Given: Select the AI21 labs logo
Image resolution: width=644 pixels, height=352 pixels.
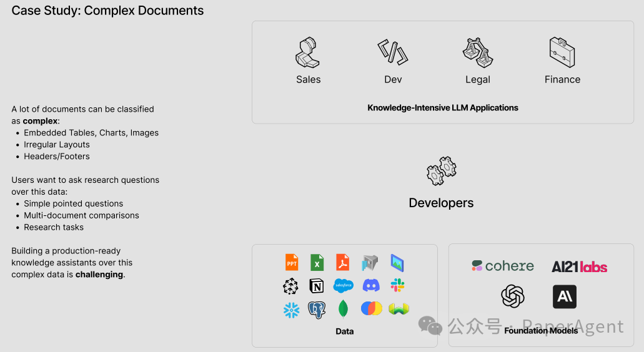Looking at the screenshot, I should tap(579, 267).
